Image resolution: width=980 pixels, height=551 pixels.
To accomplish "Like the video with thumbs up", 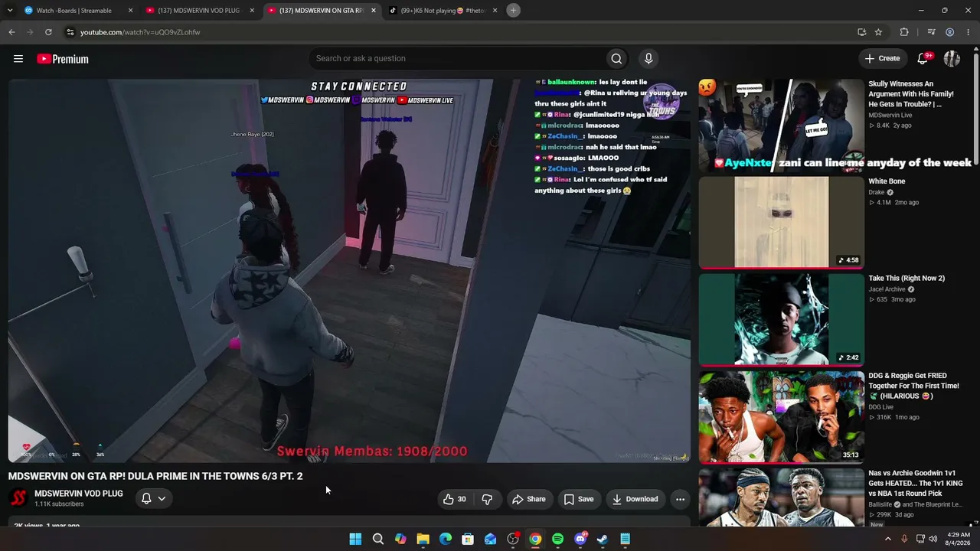I will point(455,499).
